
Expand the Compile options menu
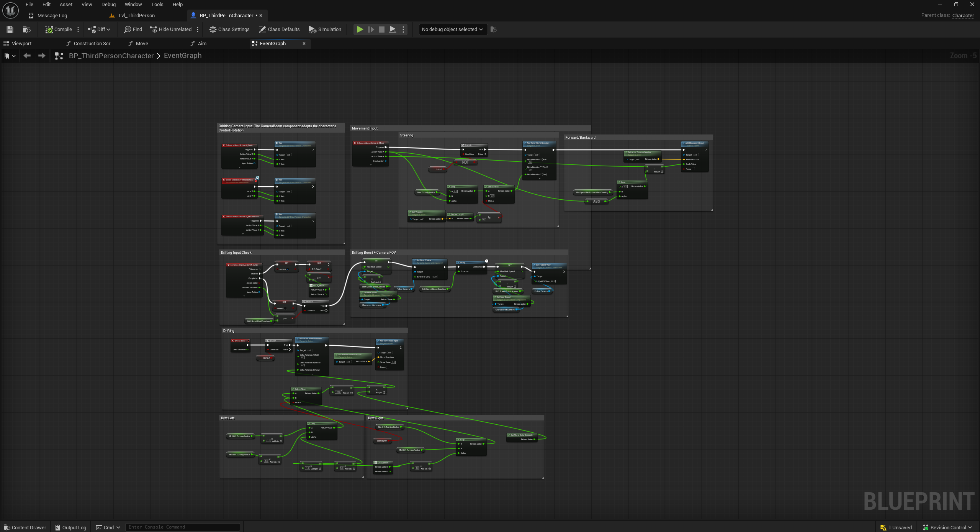[78, 30]
